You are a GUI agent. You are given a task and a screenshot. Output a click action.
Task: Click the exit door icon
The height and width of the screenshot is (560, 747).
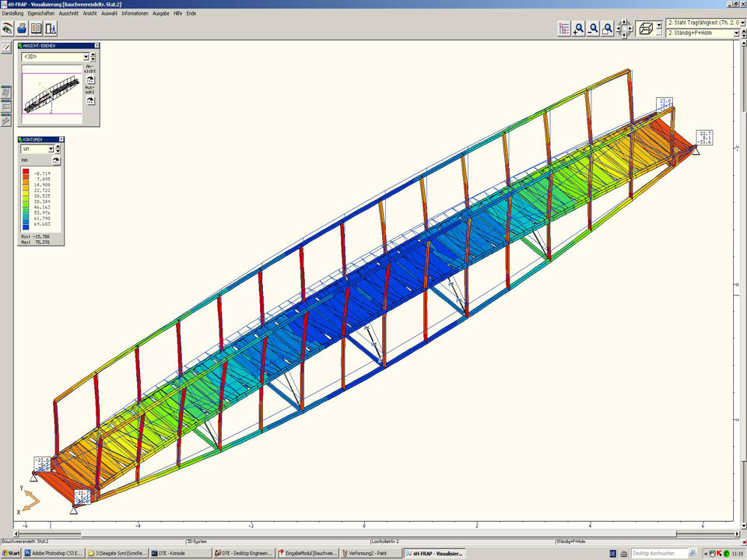tap(51, 29)
